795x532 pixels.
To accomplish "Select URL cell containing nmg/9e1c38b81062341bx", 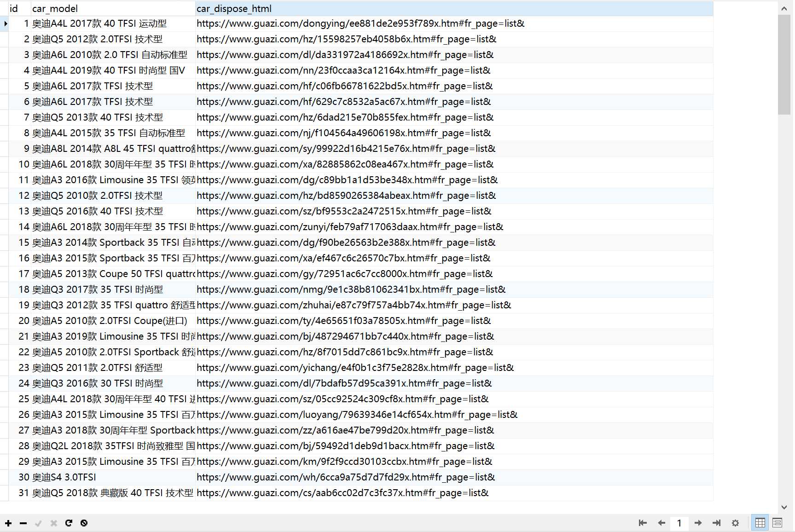I will pos(454,289).
